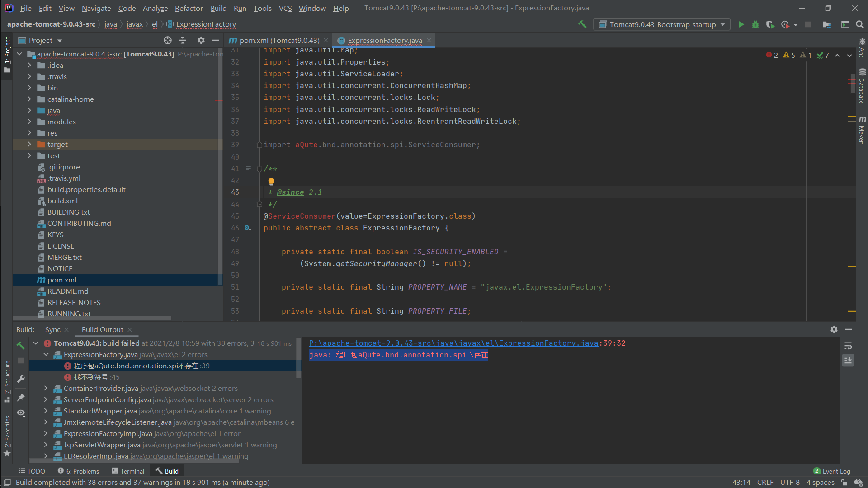Toggle the 1: Project tool window stripe button
Viewport: 868px width, 488px height.
[7, 55]
